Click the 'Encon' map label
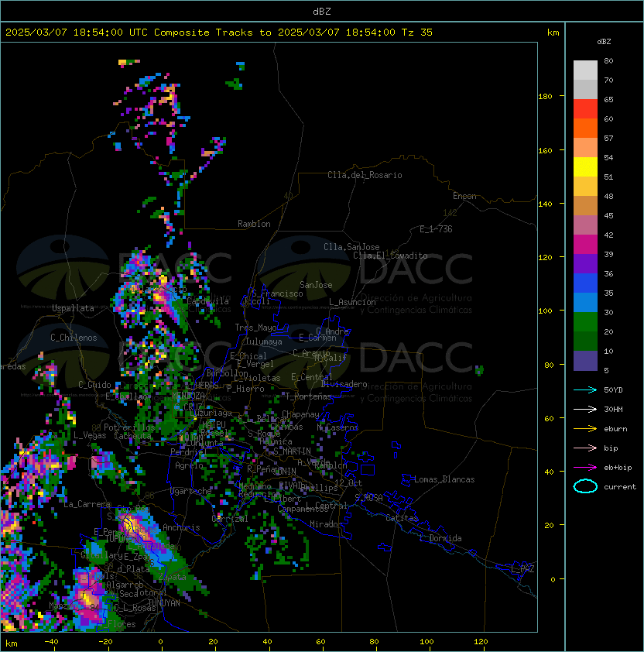 click(464, 196)
